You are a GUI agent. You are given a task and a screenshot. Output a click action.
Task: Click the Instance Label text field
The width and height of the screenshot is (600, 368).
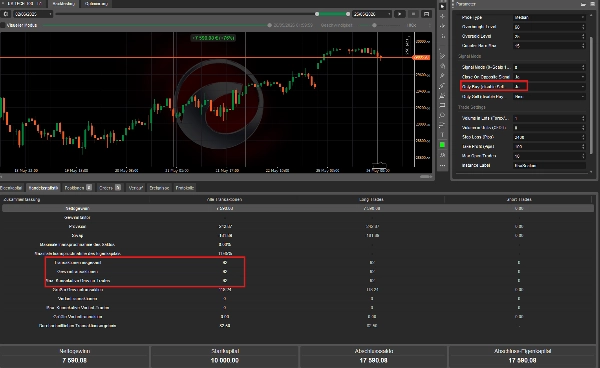[x=549, y=166]
